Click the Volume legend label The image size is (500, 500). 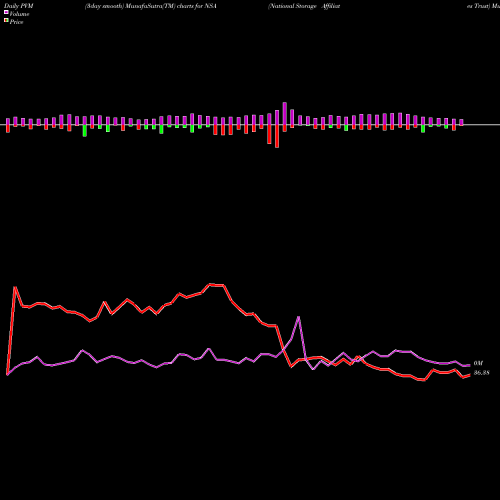19,14
